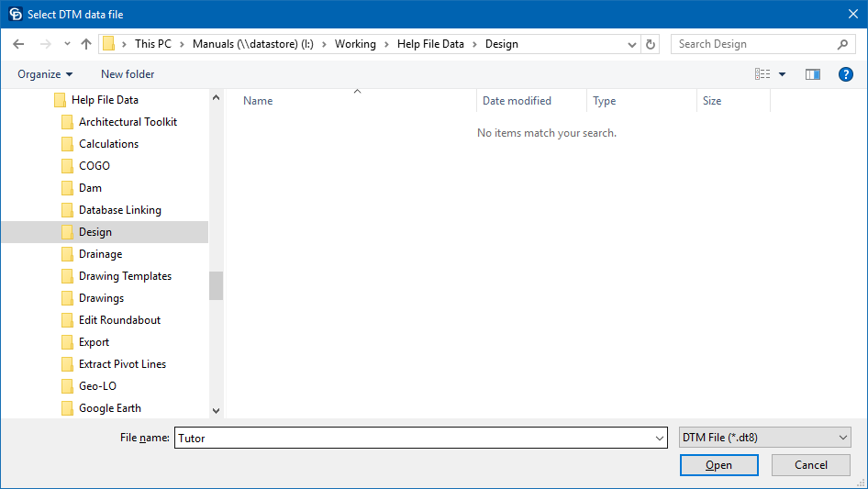Sort files by Date modified column
Screen dimensions: 868x489
(517, 101)
